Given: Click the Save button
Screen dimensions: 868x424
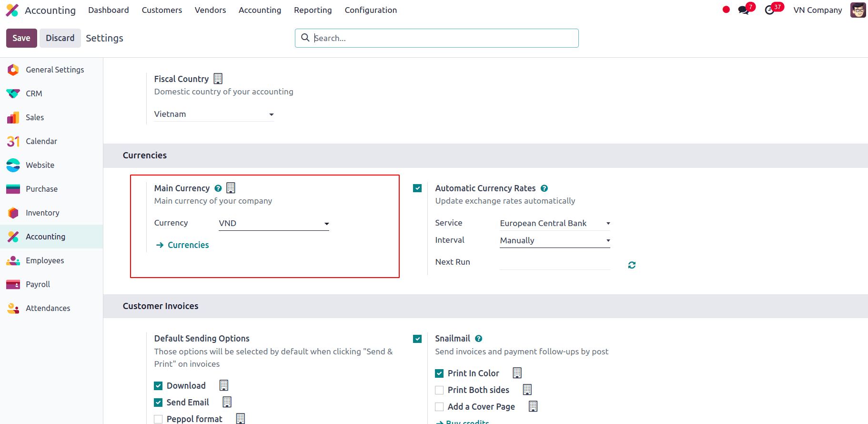Looking at the screenshot, I should pyautogui.click(x=21, y=38).
